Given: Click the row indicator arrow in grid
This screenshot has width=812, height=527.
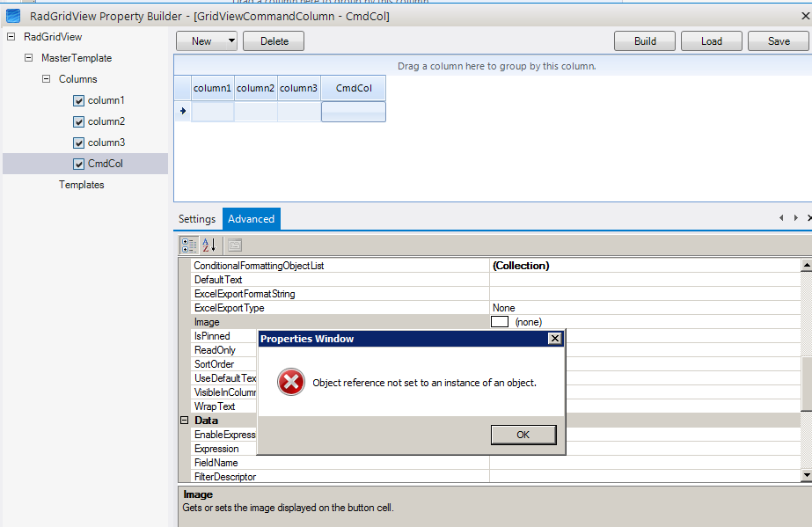Looking at the screenshot, I should [183, 111].
